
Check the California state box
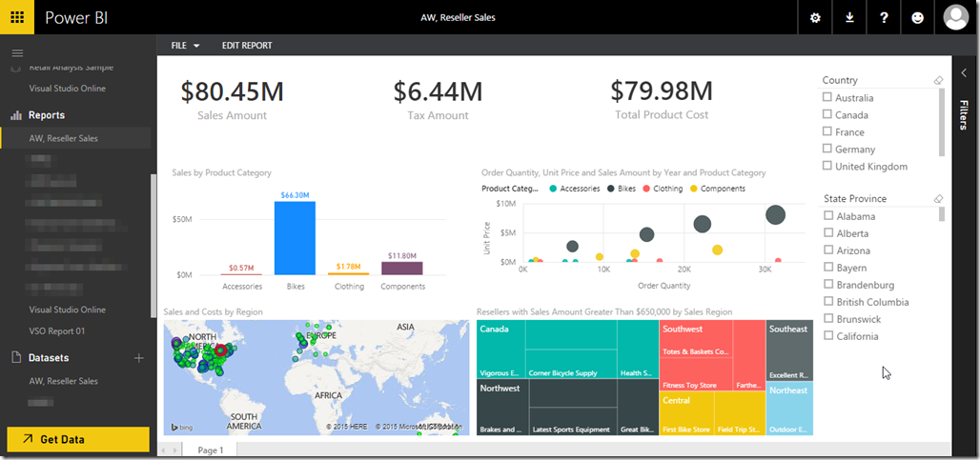(x=828, y=336)
